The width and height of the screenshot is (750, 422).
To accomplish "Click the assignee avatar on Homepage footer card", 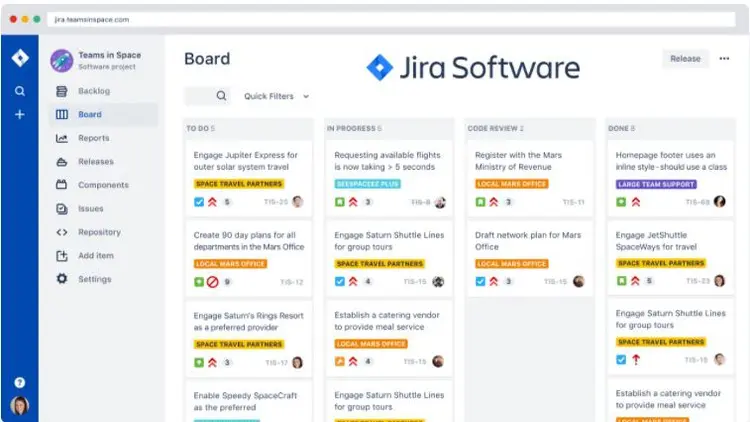I will click(x=719, y=201).
